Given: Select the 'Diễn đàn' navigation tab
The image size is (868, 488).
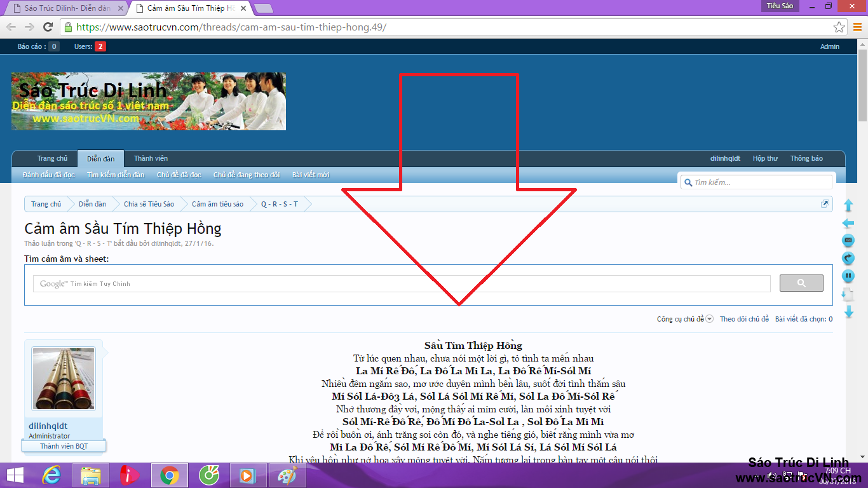Looking at the screenshot, I should pos(101,158).
